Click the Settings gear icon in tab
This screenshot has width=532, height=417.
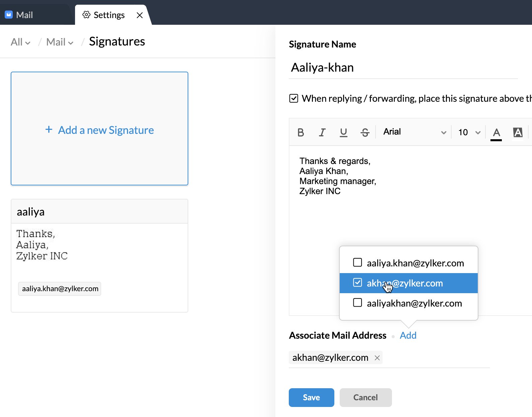tap(86, 15)
